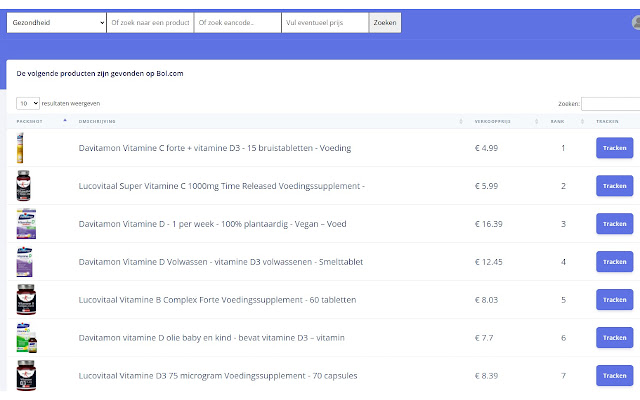Open the results-per-page dropdown showing 10
The height and width of the screenshot is (400, 640).
(x=28, y=103)
